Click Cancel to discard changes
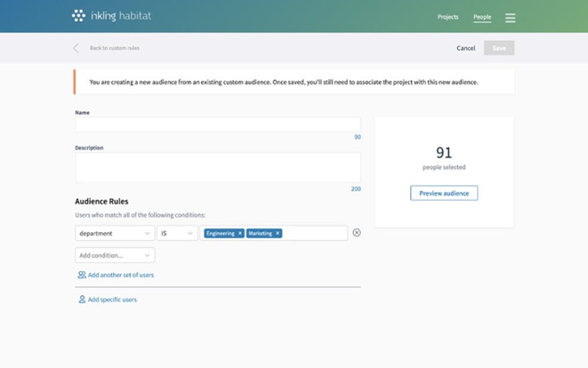The image size is (588, 368). pyautogui.click(x=465, y=48)
